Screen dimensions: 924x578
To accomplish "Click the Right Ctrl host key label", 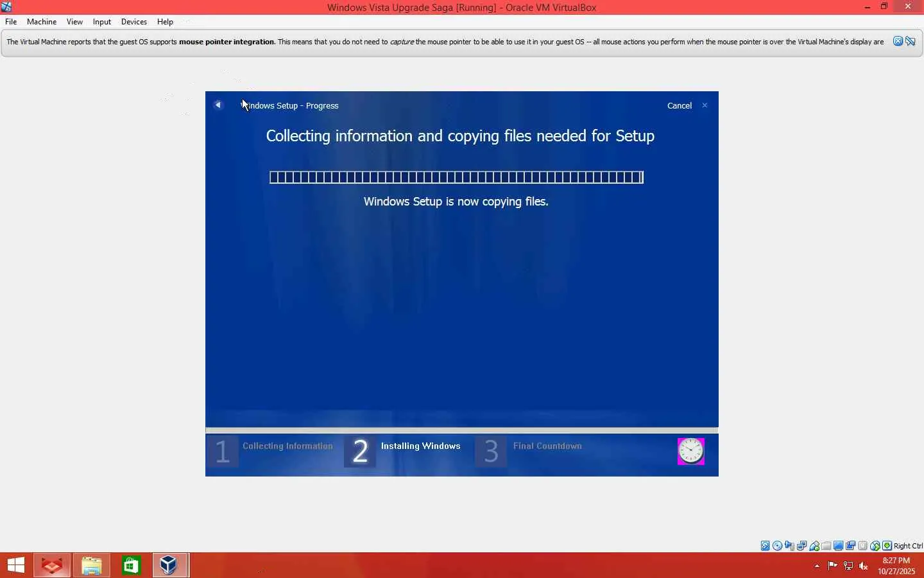I will coord(908,546).
